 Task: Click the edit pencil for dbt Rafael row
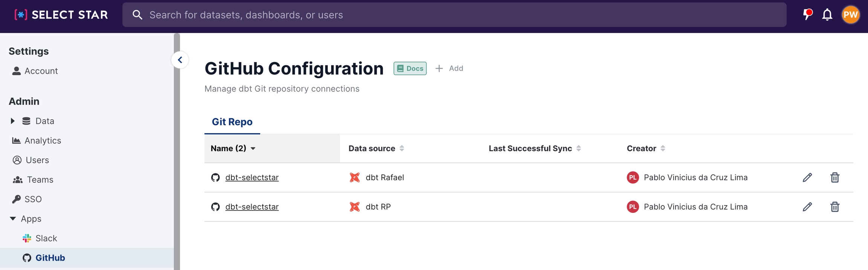pos(807,177)
